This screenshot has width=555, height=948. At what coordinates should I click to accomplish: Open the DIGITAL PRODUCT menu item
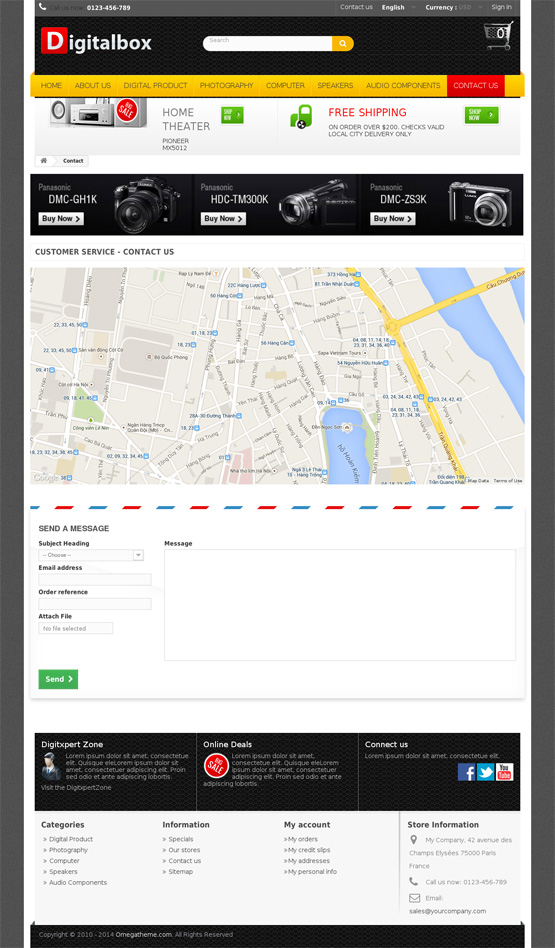point(155,86)
